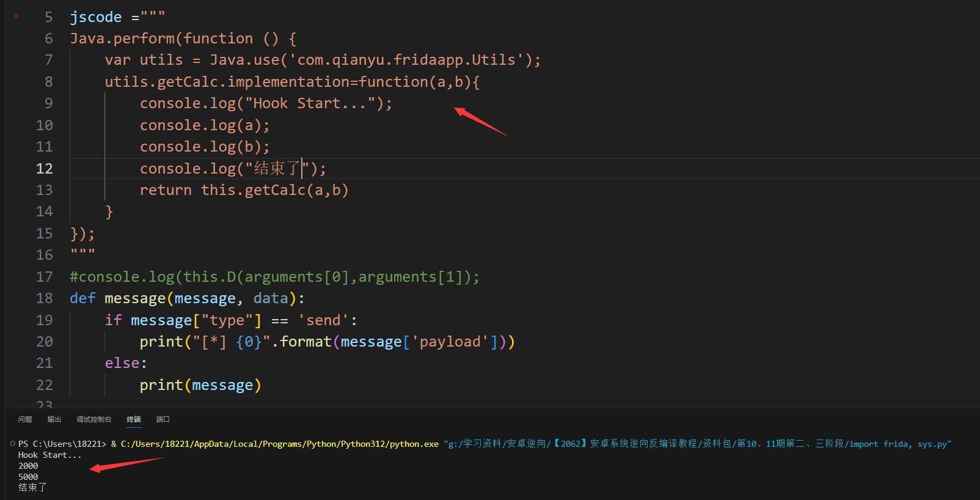Click line number 12 in the gutter
This screenshot has height=500, width=980.
point(45,169)
